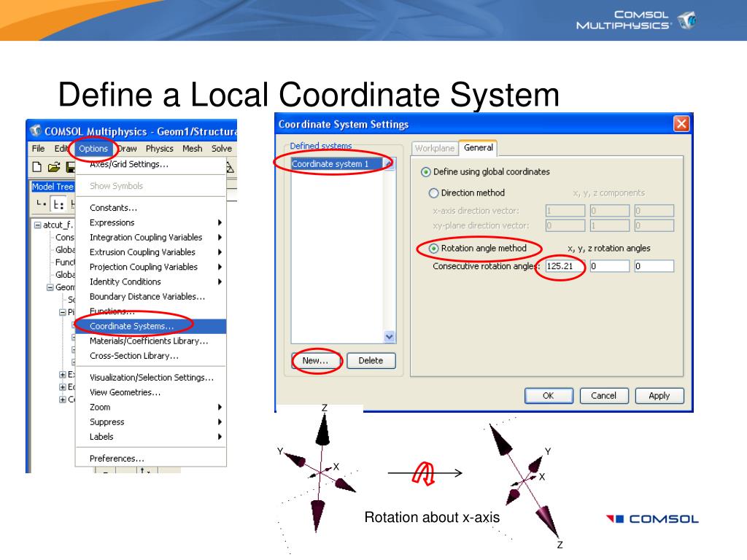747x560 pixels.
Task: Click the OK button
Action: tap(549, 396)
